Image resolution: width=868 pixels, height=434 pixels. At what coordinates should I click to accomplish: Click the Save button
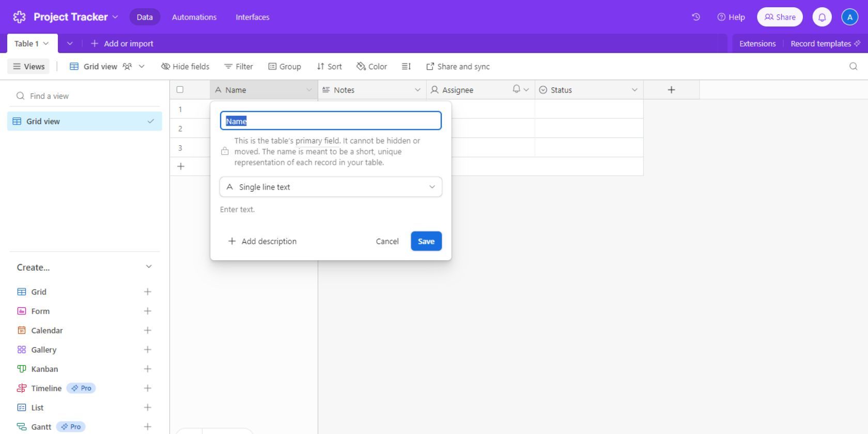(426, 241)
